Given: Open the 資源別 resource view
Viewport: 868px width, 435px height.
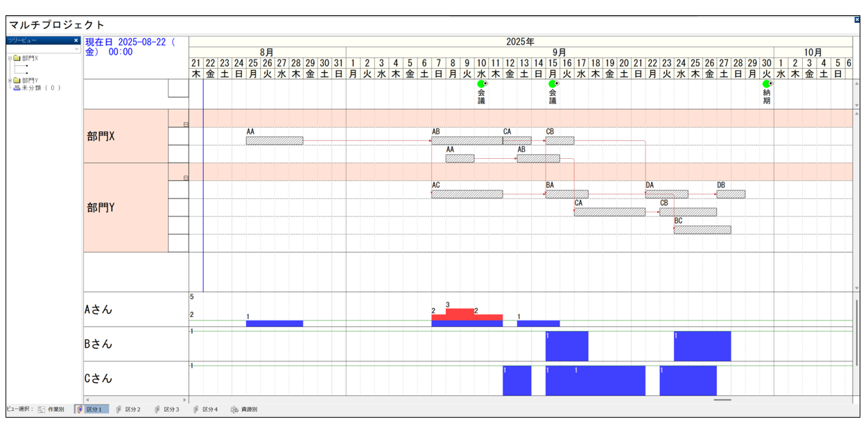Looking at the screenshot, I should [x=235, y=409].
